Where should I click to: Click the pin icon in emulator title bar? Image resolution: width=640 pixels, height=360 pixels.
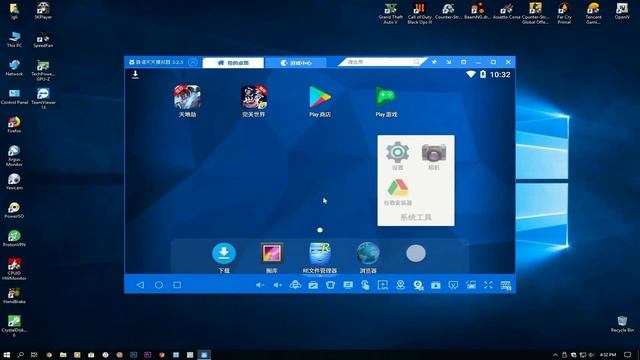coord(434,62)
